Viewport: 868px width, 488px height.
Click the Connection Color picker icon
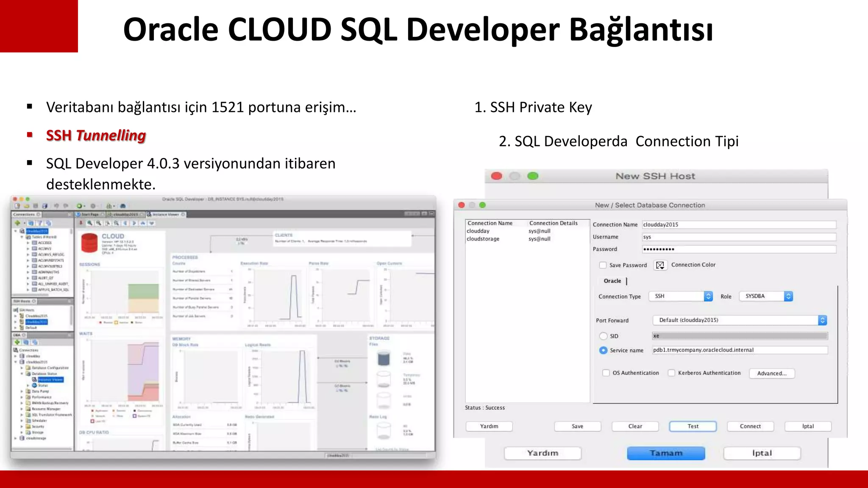(x=660, y=265)
